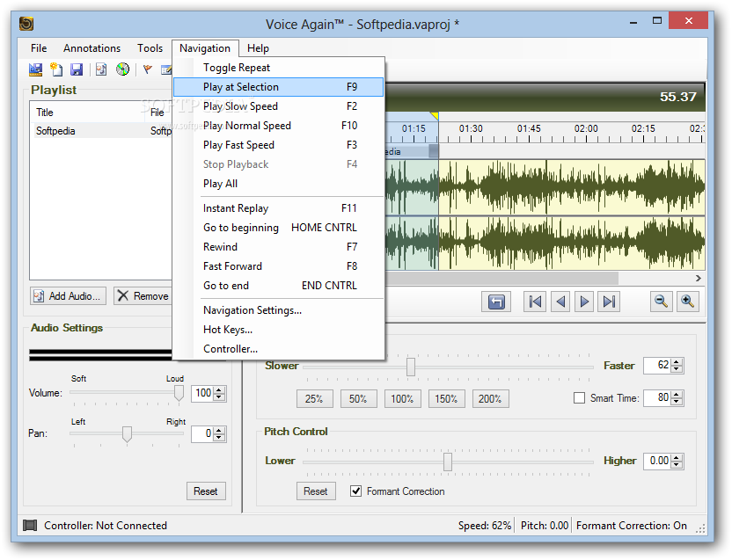Open Controller settings from menu

[x=279, y=349]
